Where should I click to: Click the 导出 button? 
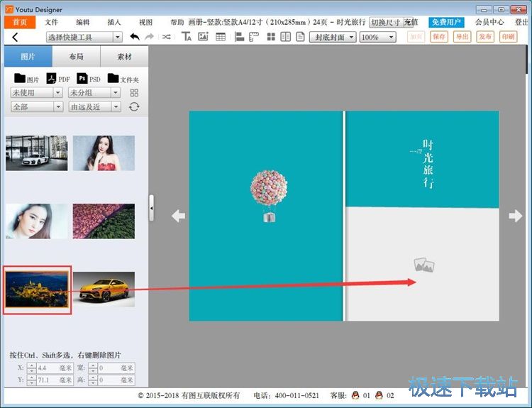(462, 37)
